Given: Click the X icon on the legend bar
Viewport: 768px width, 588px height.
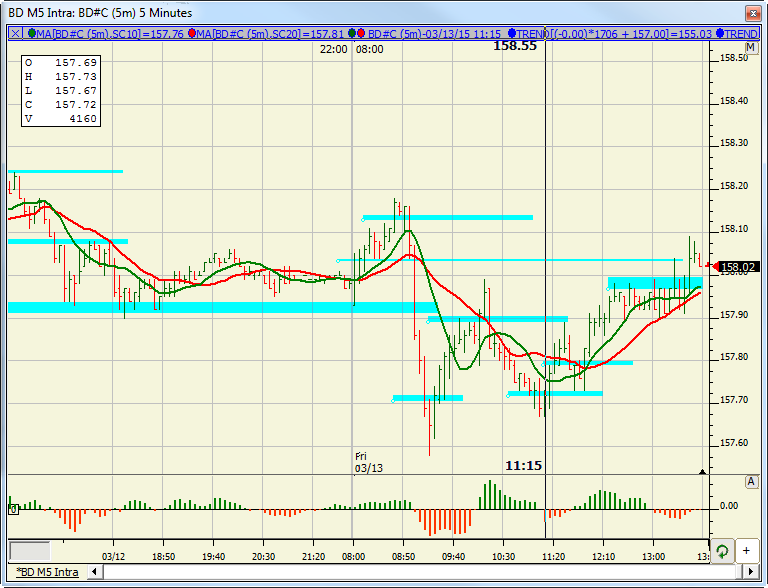Looking at the screenshot, I should (x=15, y=33).
